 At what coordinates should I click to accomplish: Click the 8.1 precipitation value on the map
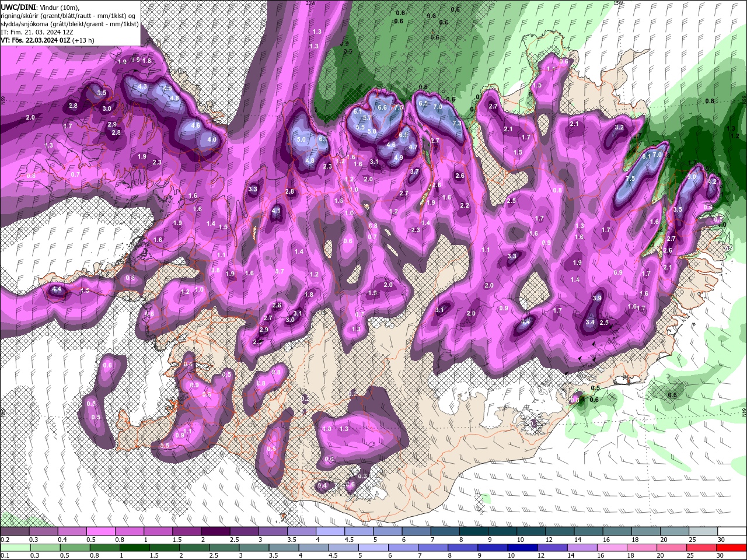(647, 156)
